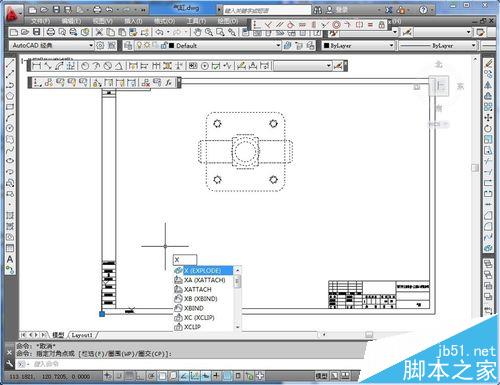Image resolution: width=500 pixels, height=385 pixels.
Task: Open the Workspace Settings gear icon
Action: pyautogui.click(x=100, y=45)
